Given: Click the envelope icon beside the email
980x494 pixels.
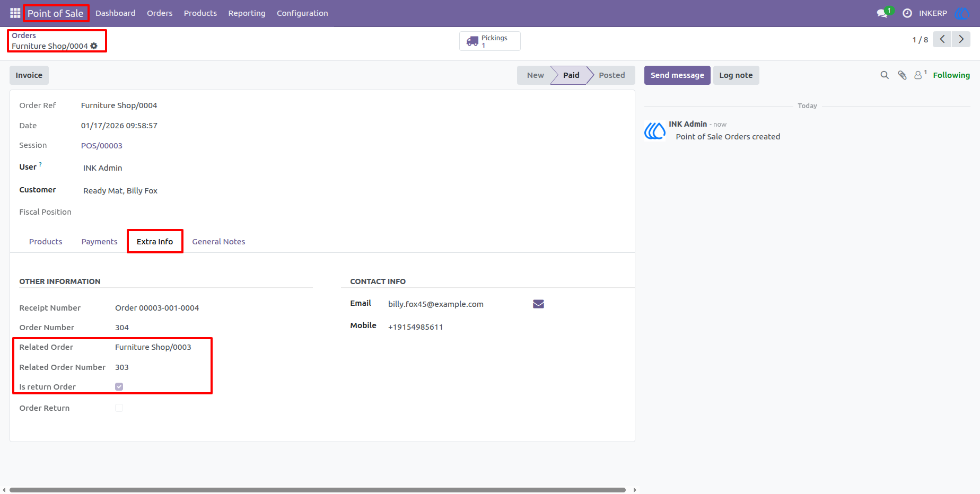Looking at the screenshot, I should pos(538,304).
